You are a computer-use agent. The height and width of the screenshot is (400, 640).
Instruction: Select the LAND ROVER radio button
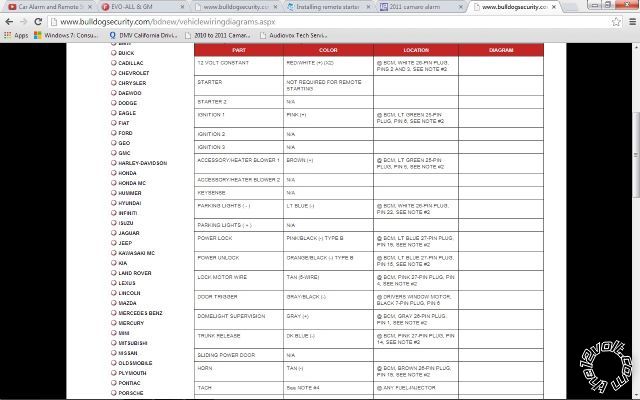(113, 273)
